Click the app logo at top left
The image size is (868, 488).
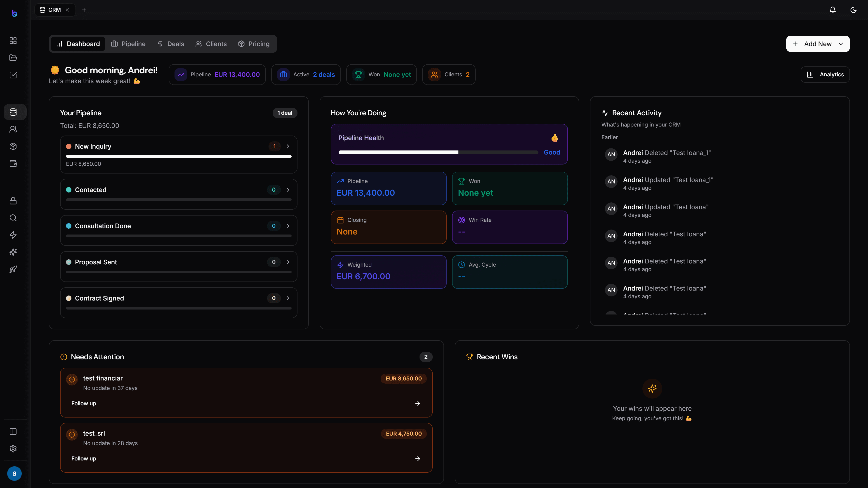14,14
